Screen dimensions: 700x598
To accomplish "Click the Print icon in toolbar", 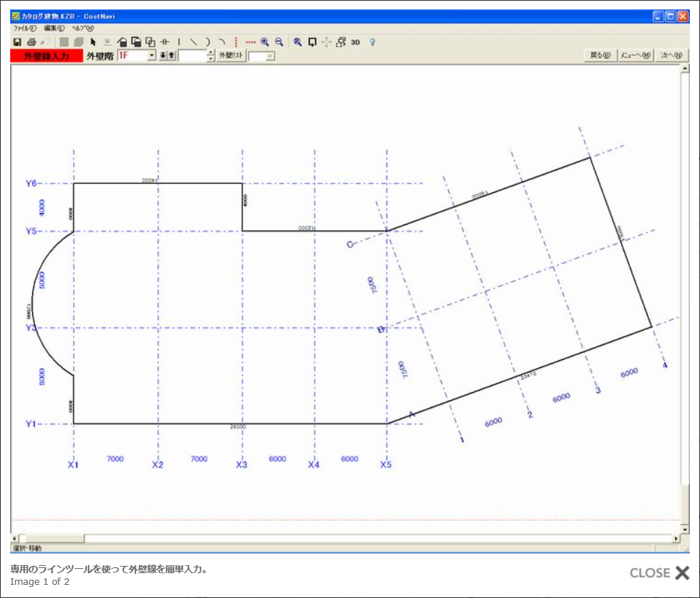I will (31, 42).
